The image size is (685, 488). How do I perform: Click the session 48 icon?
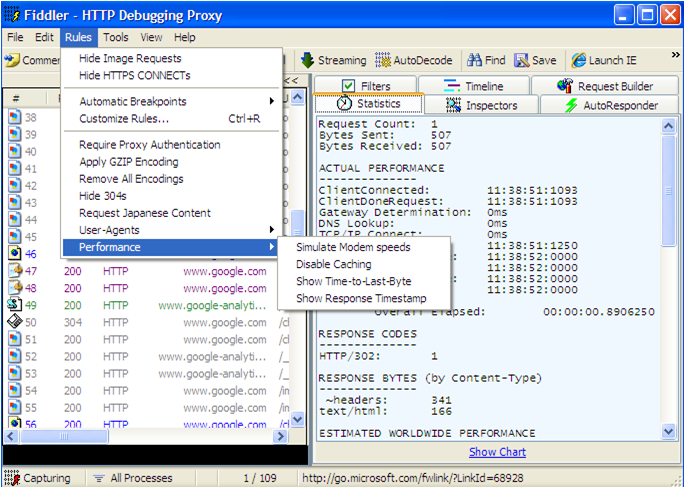point(15,288)
